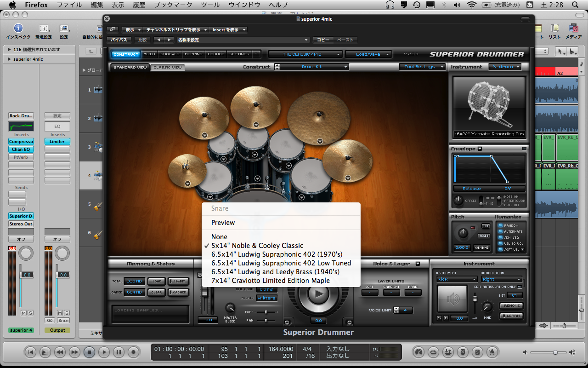Switch to the MIXER tab

click(x=149, y=54)
